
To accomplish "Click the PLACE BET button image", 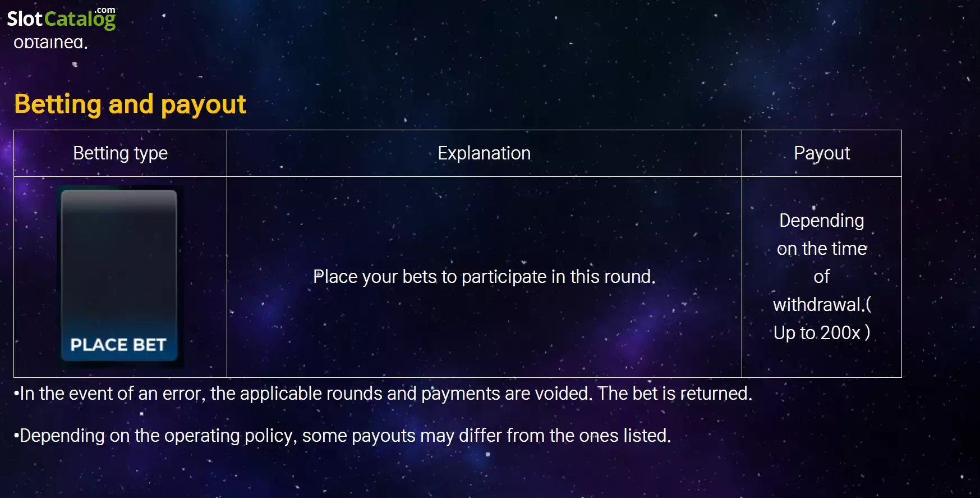I will (119, 276).
